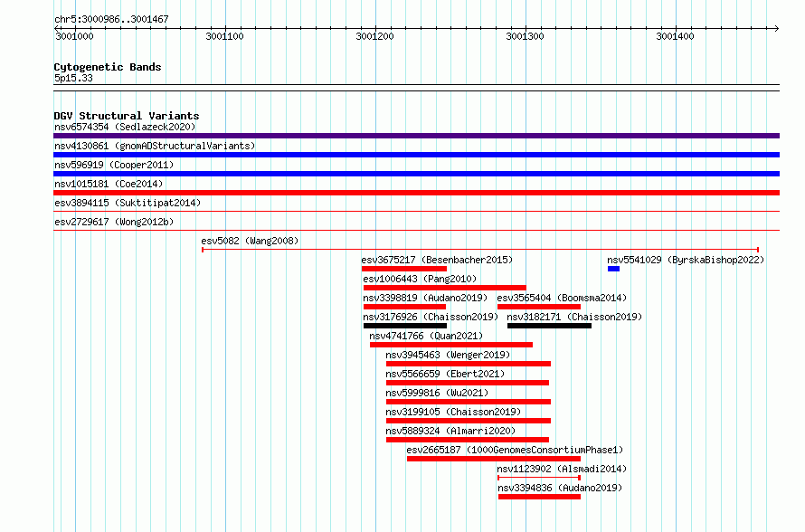Open nsv5889324 (Almarri2020) label
805x532 pixels.
(x=450, y=431)
